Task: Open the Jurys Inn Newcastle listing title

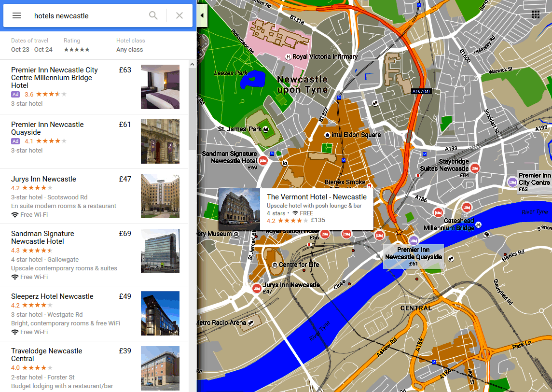Action: tap(43, 179)
